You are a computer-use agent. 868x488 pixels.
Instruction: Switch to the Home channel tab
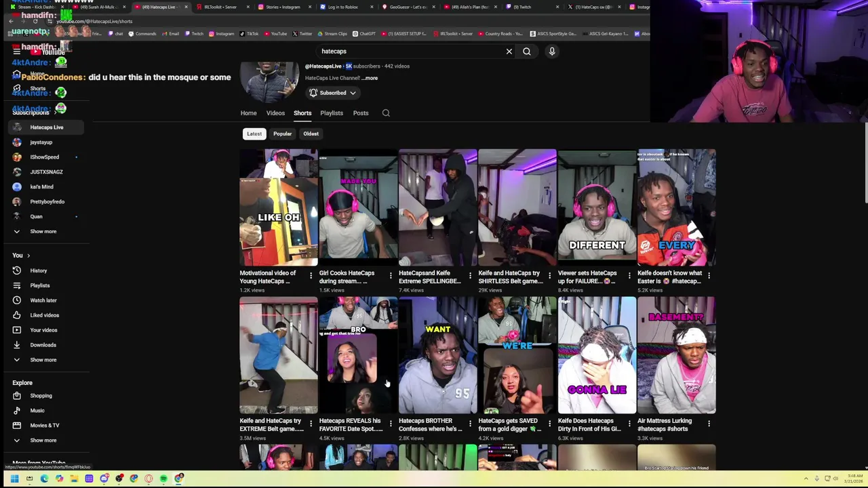pos(248,113)
